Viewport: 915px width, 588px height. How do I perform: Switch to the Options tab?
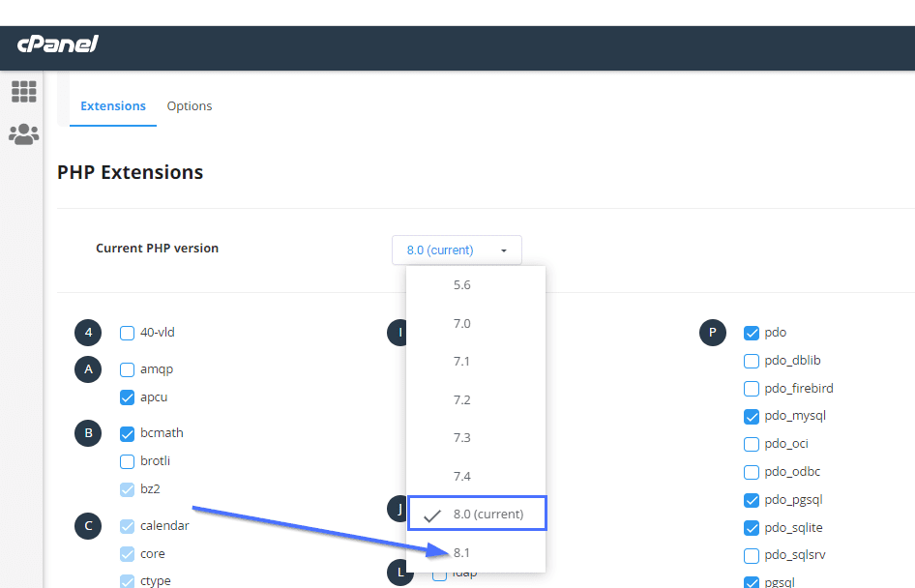[x=190, y=106]
